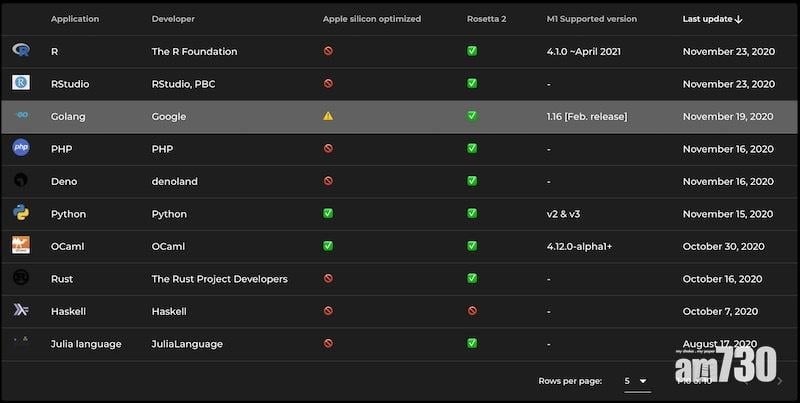Click the Deno logo icon
The image size is (800, 403).
point(21,181)
